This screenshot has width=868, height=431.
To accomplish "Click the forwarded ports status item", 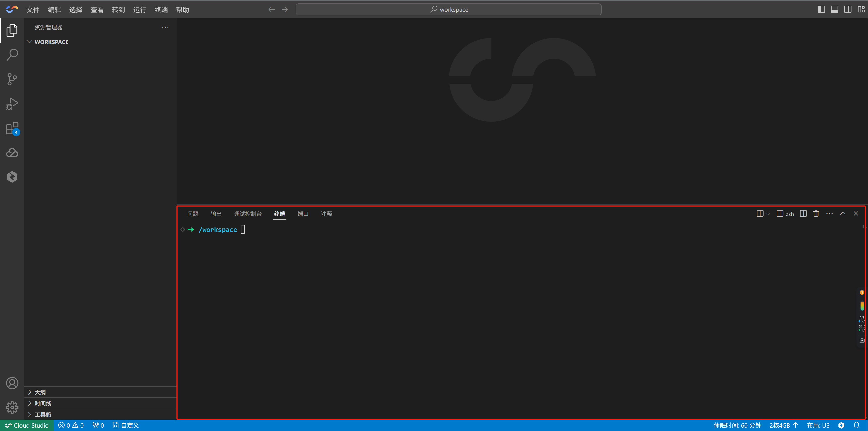I will pyautogui.click(x=98, y=425).
